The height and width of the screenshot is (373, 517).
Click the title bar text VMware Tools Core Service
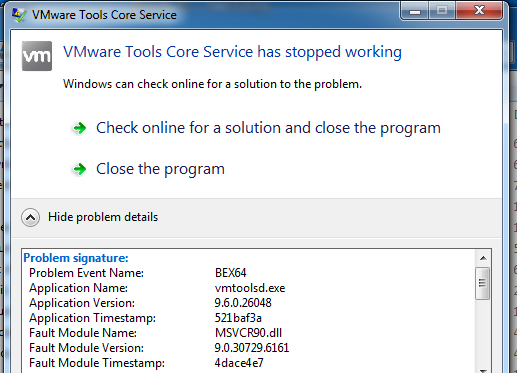click(x=104, y=15)
